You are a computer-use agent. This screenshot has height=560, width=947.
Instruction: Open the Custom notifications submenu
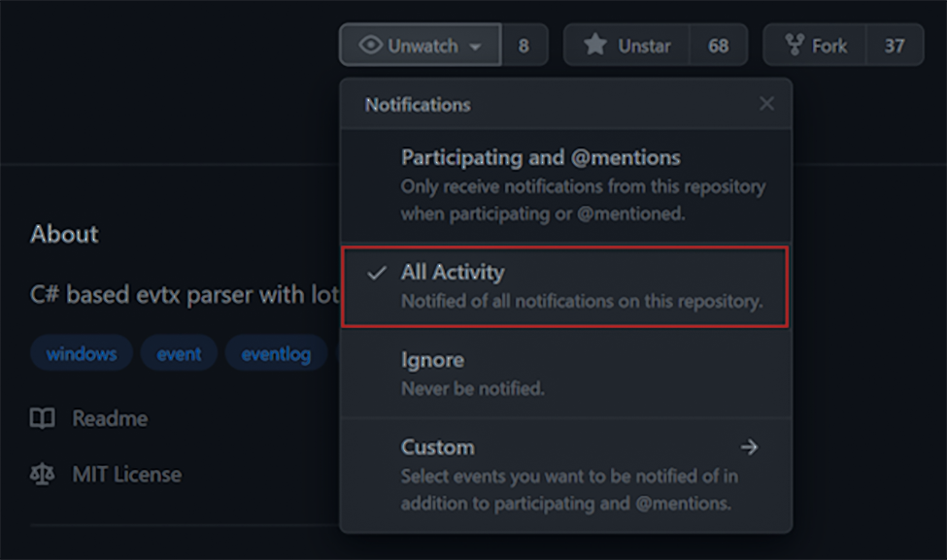pos(566,476)
